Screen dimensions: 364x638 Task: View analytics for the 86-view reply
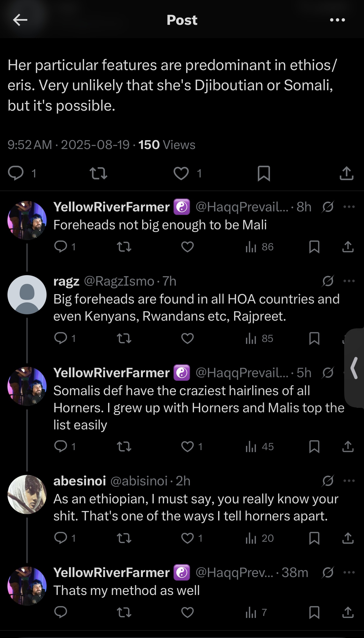click(x=259, y=247)
